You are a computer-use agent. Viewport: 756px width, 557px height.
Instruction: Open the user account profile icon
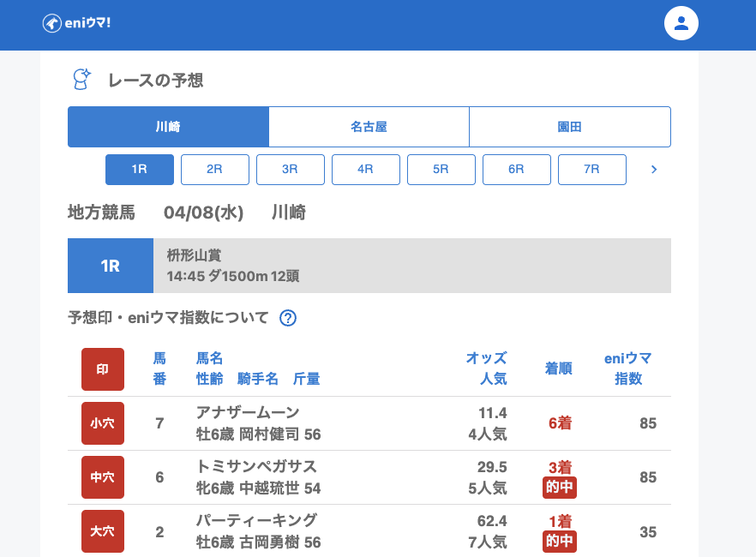tap(681, 23)
